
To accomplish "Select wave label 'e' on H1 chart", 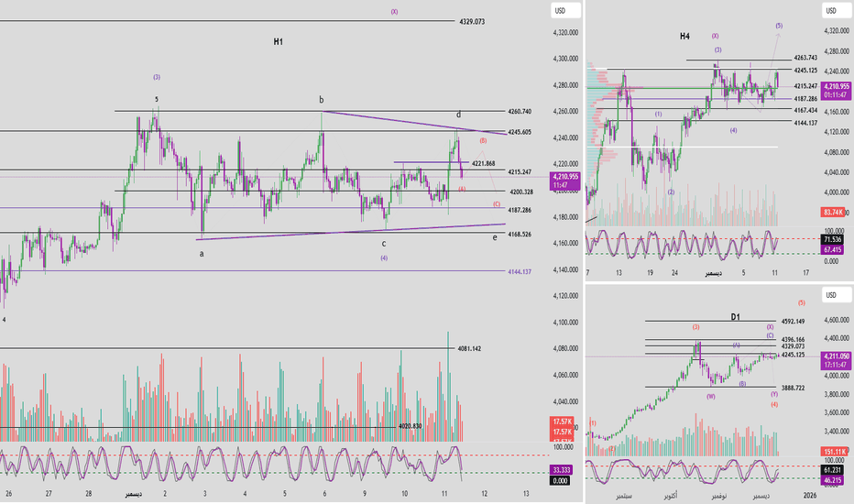I will 495,237.
